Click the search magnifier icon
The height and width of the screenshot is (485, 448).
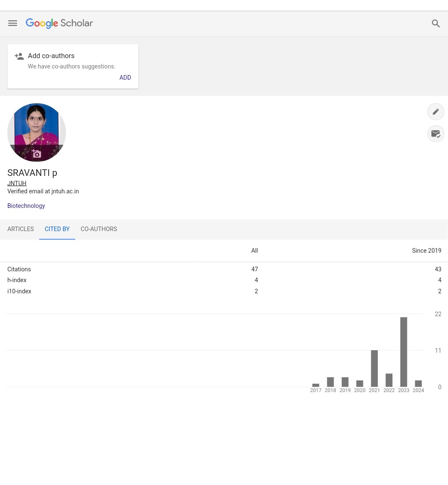pos(436,24)
